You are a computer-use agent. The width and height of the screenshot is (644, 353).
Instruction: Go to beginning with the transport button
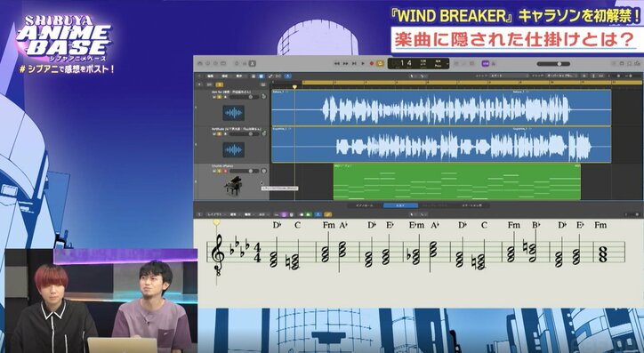(354, 64)
